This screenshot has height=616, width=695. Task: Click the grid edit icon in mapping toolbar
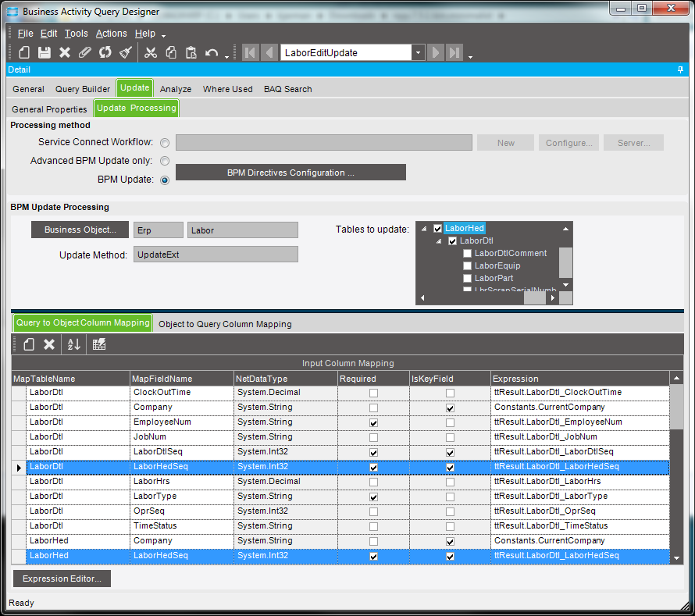click(99, 344)
